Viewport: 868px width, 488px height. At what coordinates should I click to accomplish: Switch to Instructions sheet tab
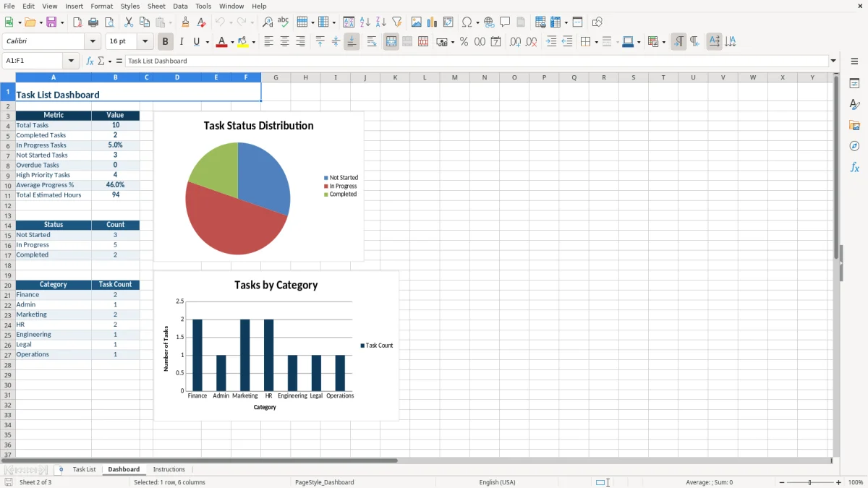click(x=169, y=470)
